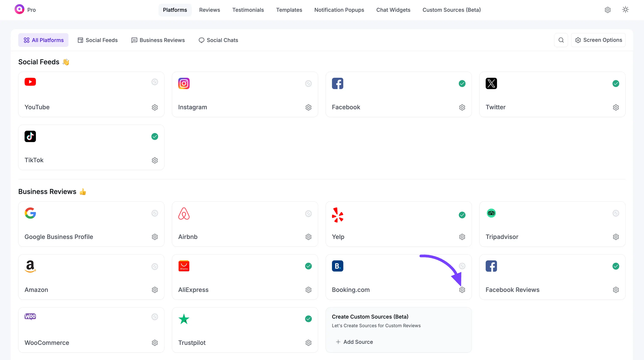644x360 pixels.
Task: Open global settings gear in header
Action: (x=607, y=10)
